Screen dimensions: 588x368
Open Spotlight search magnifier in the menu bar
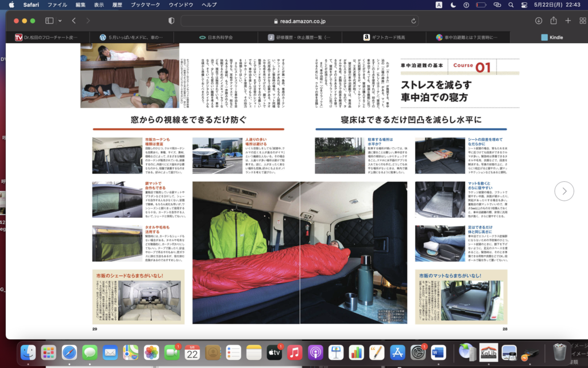pyautogui.click(x=510, y=5)
